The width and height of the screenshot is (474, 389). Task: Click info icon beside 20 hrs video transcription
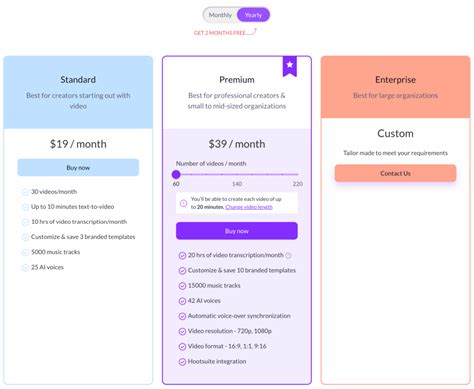pyautogui.click(x=288, y=255)
